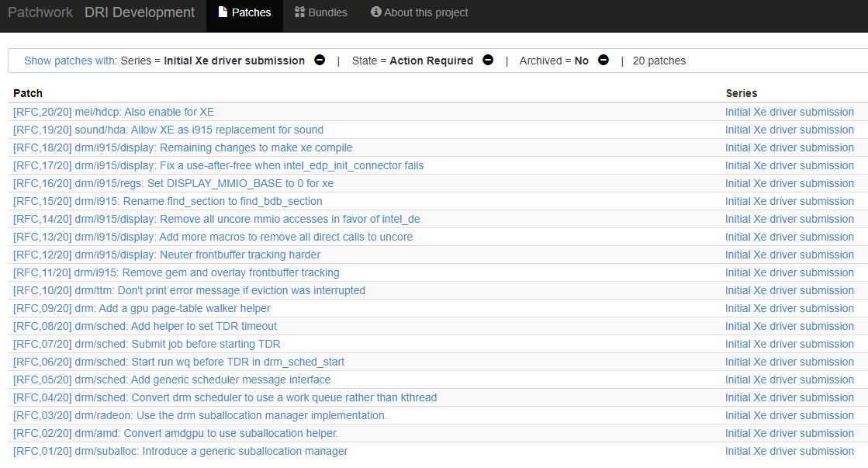Open series link in the 20/20 row
This screenshot has width=868, height=468.
point(789,112)
